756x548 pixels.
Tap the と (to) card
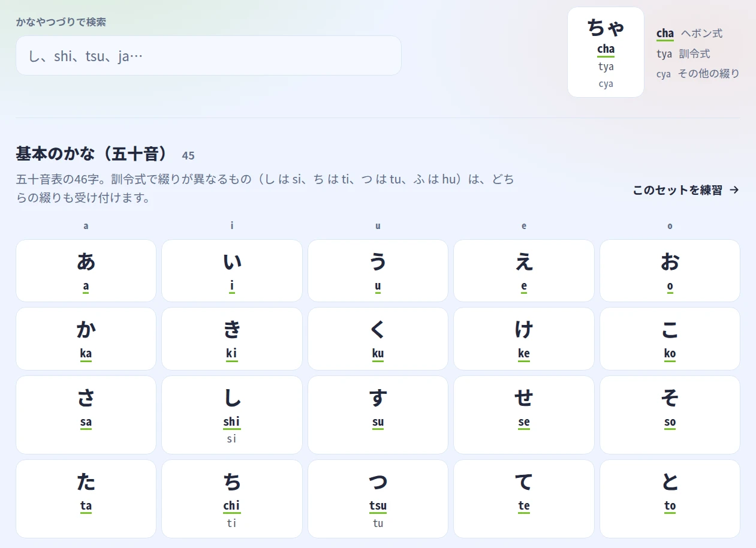[670, 499]
